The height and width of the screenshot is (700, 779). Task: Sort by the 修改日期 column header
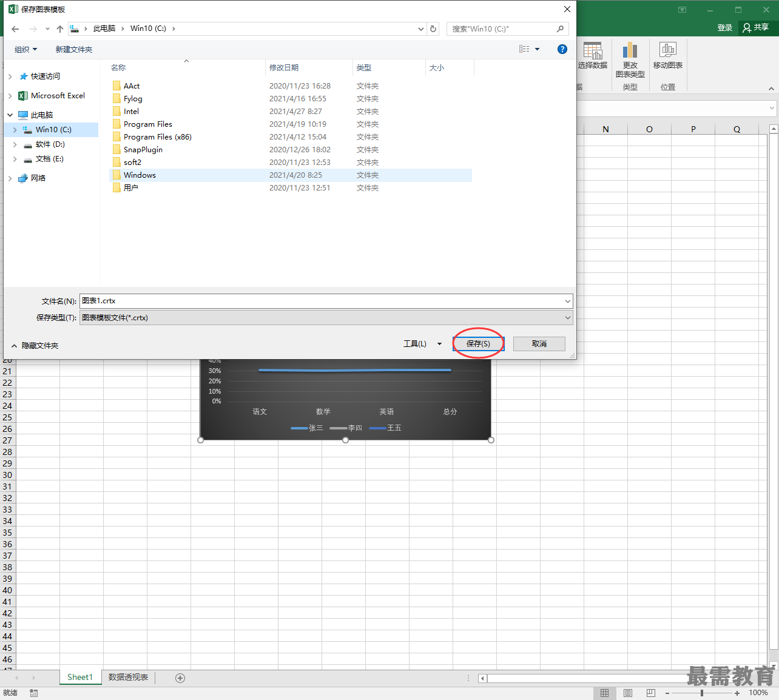[284, 68]
